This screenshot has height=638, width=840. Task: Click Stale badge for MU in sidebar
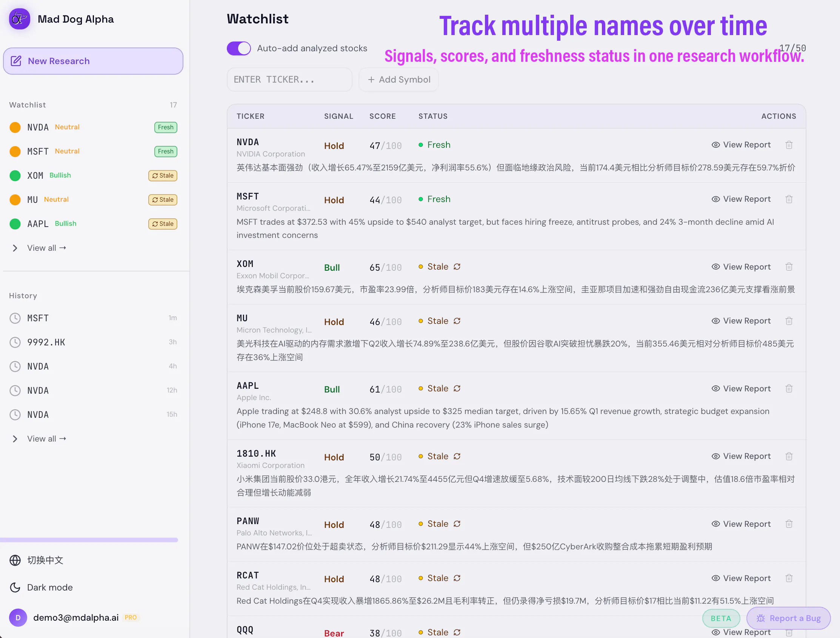(x=163, y=200)
